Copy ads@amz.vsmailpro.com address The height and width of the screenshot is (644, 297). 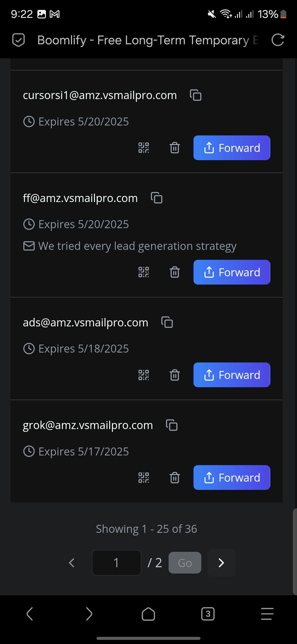(x=167, y=322)
